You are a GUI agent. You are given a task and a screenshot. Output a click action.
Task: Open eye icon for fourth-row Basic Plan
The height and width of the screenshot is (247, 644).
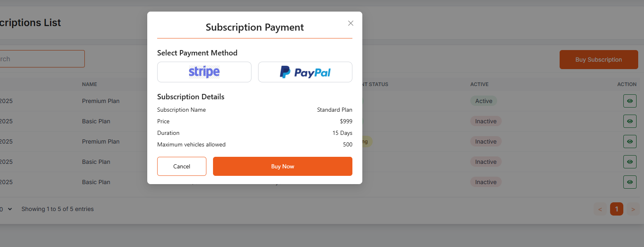[x=630, y=162]
